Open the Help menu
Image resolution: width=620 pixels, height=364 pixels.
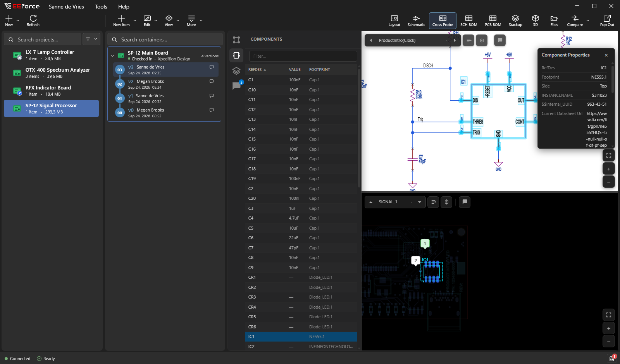coord(124,7)
